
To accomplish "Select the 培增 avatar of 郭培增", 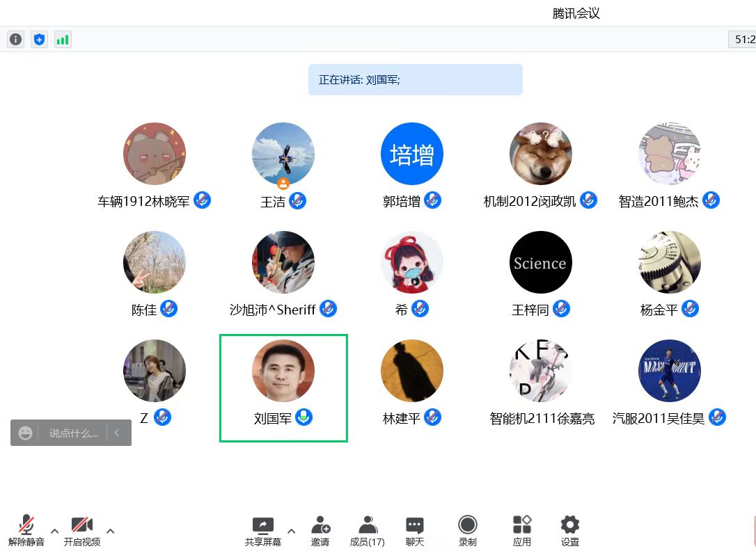I will point(412,154).
